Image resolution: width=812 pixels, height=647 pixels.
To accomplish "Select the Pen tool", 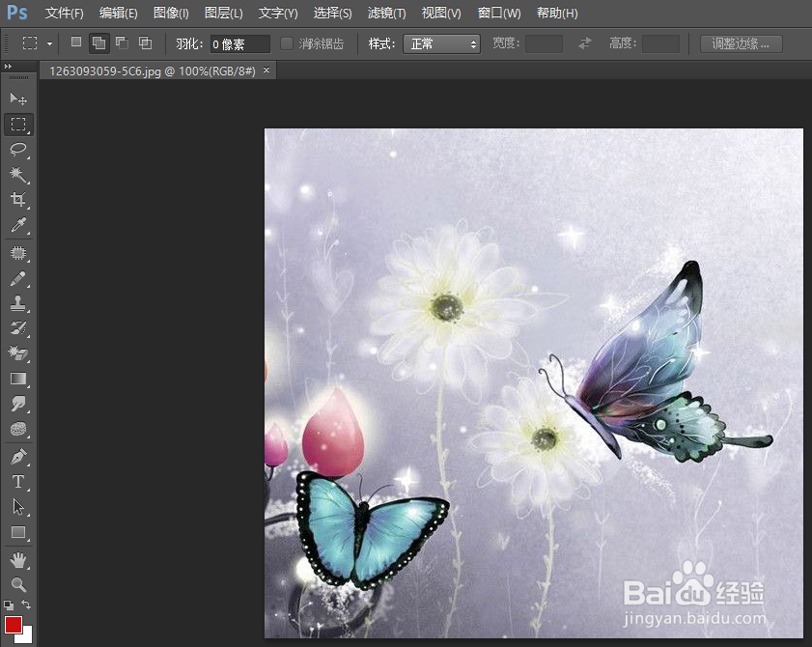I will pyautogui.click(x=18, y=457).
